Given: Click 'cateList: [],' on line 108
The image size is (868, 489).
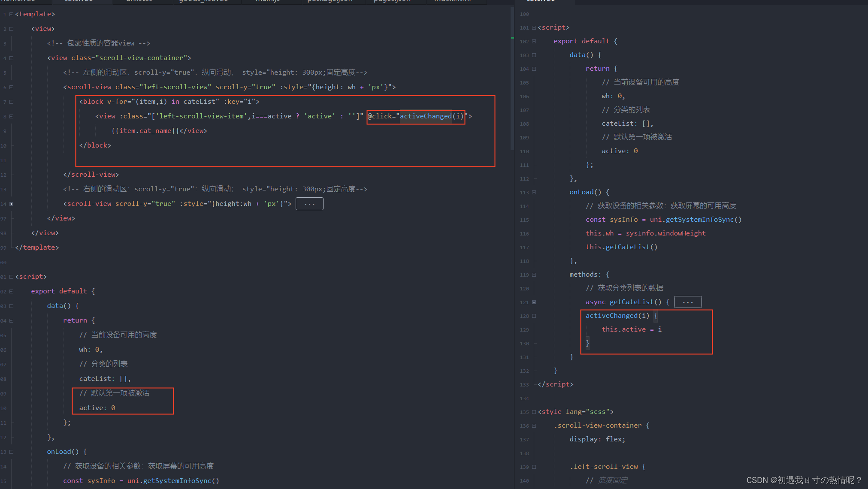Looking at the screenshot, I should pyautogui.click(x=627, y=124).
